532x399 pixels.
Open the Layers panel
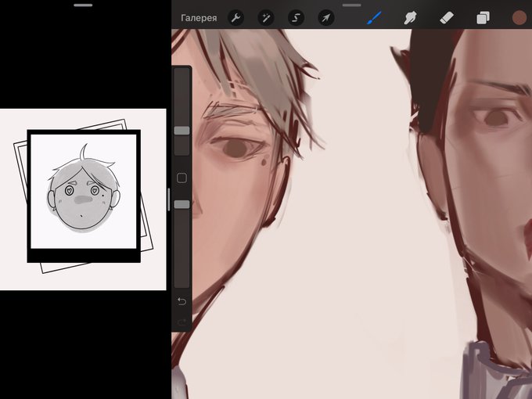tap(483, 18)
